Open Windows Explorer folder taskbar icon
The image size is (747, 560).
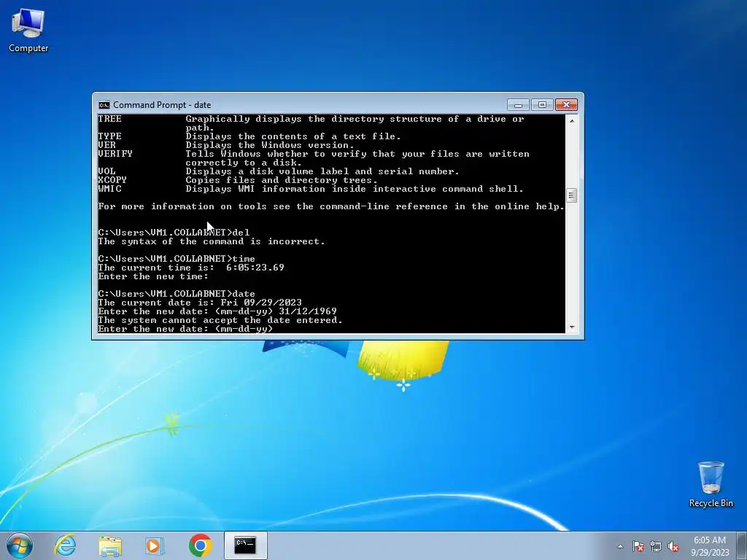[x=110, y=545]
